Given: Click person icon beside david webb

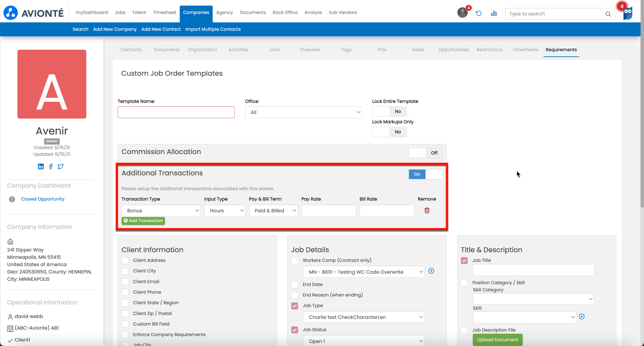Looking at the screenshot, I should (10, 317).
